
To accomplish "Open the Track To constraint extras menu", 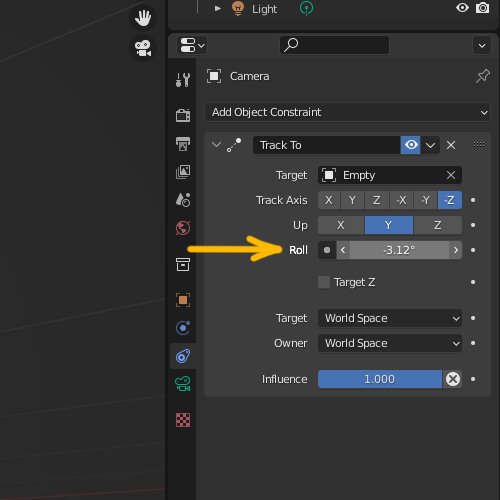I will tap(430, 145).
